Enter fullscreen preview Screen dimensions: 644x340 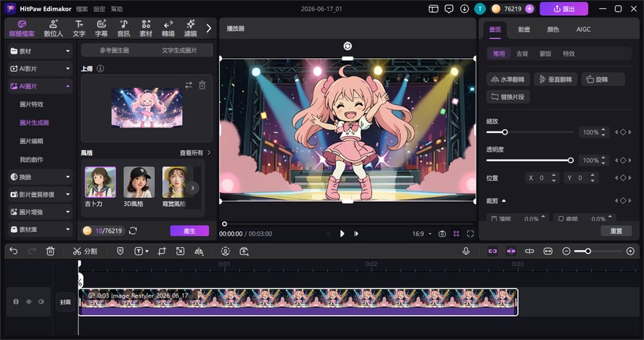pyautogui.click(x=470, y=233)
